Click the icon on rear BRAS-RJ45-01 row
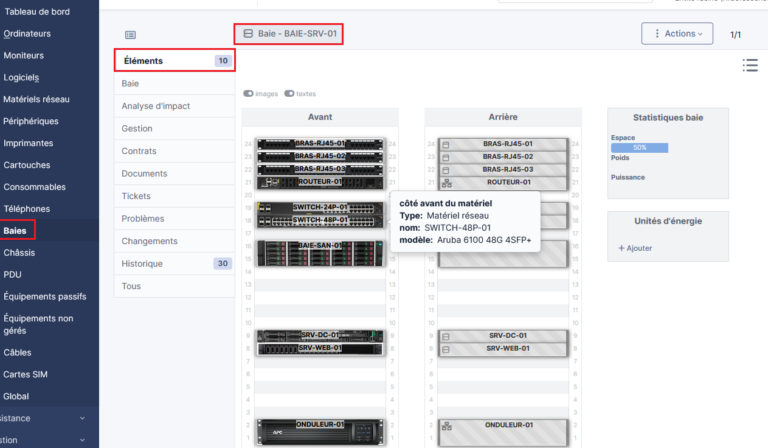 [x=446, y=145]
